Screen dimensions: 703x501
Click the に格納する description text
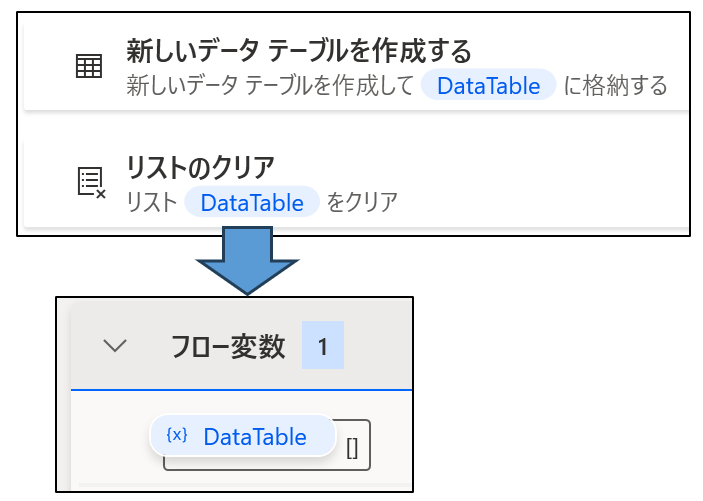(615, 85)
